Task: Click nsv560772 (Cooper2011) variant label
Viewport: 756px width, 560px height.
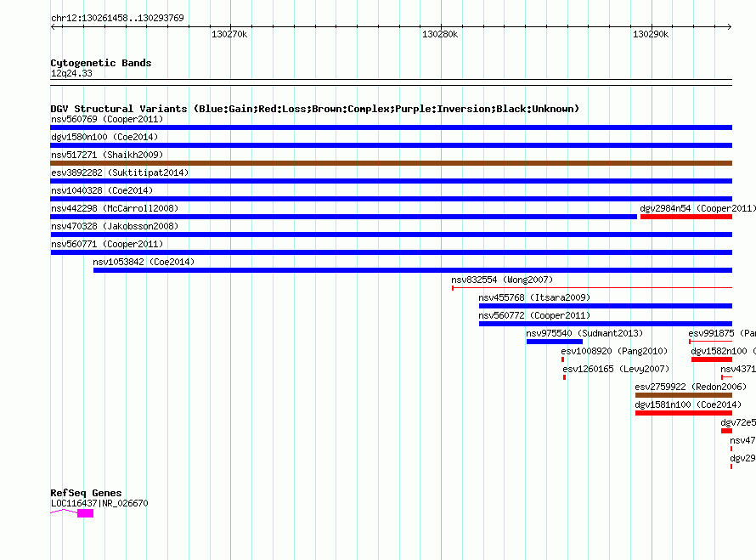Action: point(534,315)
